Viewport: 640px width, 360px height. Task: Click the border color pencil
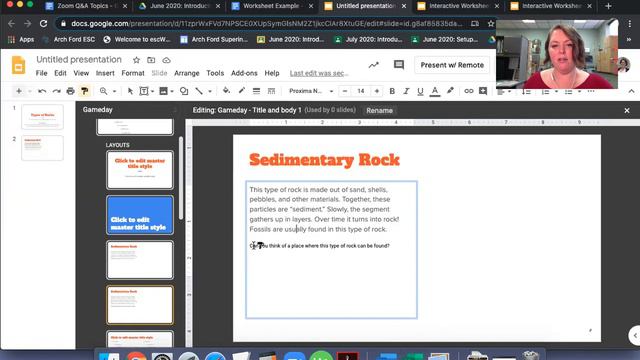pyautogui.click(x=242, y=91)
